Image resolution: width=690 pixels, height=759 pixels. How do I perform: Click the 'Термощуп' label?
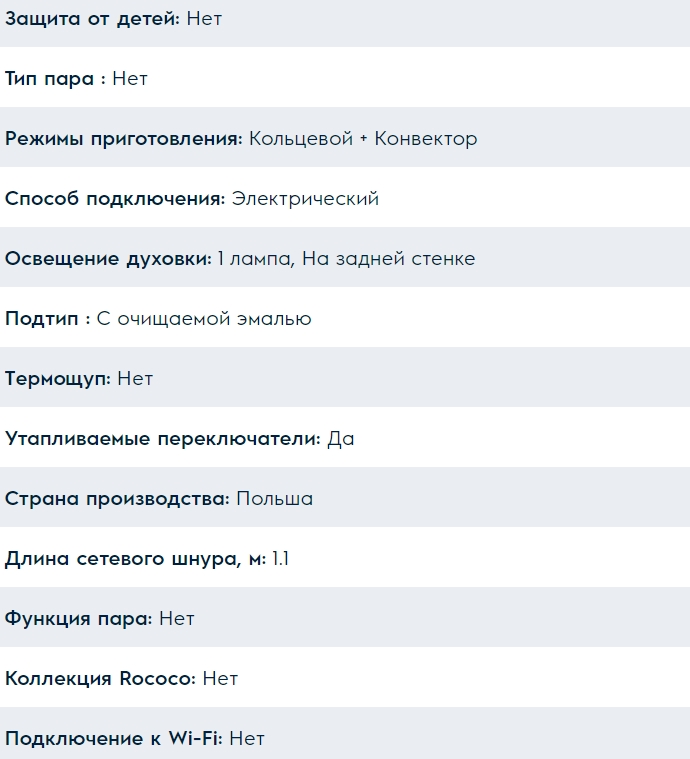click(x=57, y=379)
